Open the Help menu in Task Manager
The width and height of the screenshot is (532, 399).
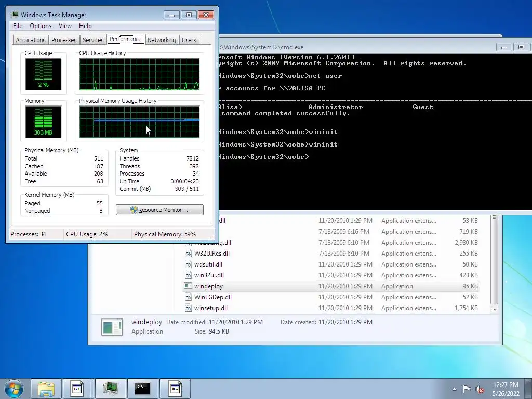pos(85,26)
